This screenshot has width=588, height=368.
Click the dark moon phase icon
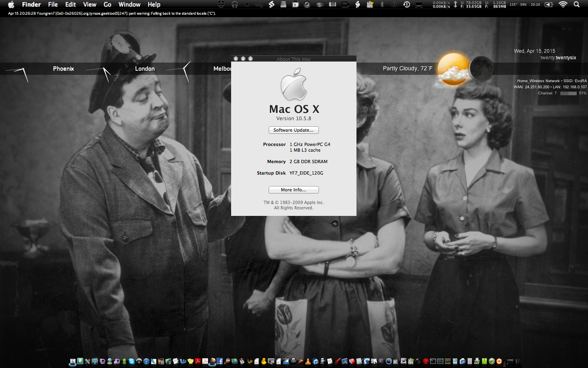point(481,68)
